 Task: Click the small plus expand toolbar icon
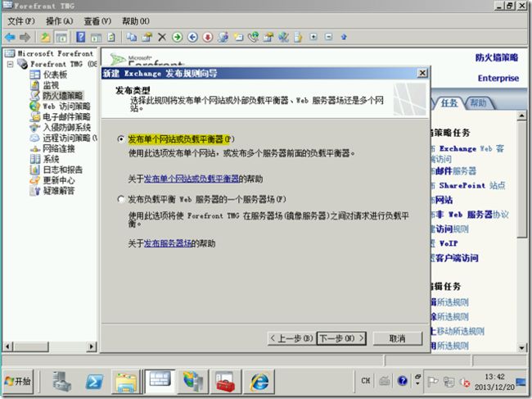pyautogui.click(x=313, y=37)
